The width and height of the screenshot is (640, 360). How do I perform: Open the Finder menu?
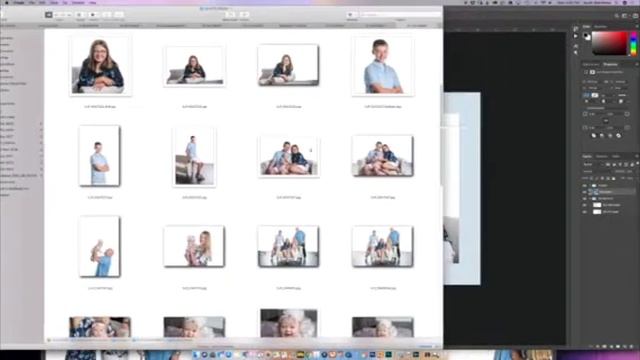click(x=19, y=2)
